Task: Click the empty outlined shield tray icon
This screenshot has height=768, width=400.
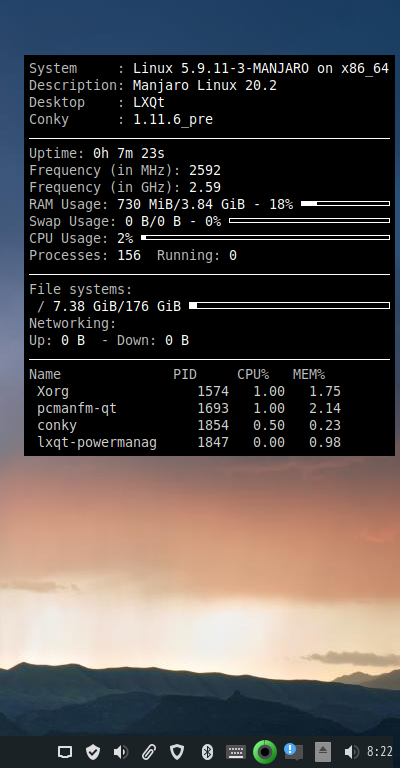Action: pyautogui.click(x=177, y=752)
